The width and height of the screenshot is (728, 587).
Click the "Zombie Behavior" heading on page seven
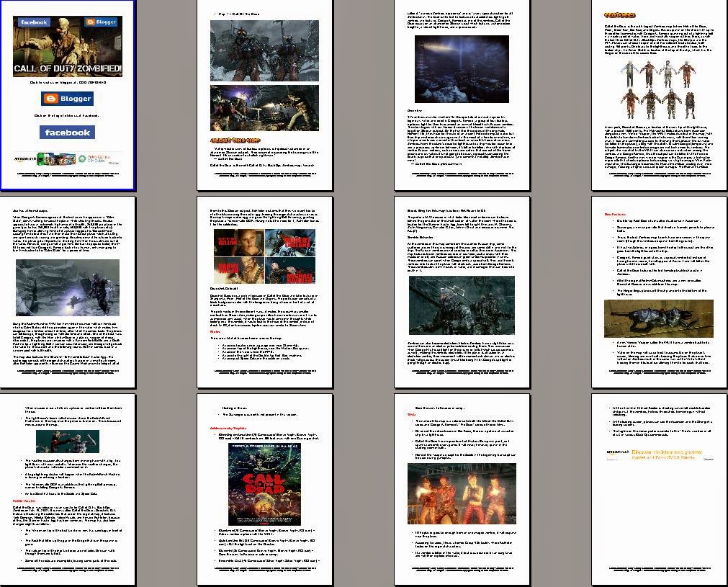[x=421, y=237]
